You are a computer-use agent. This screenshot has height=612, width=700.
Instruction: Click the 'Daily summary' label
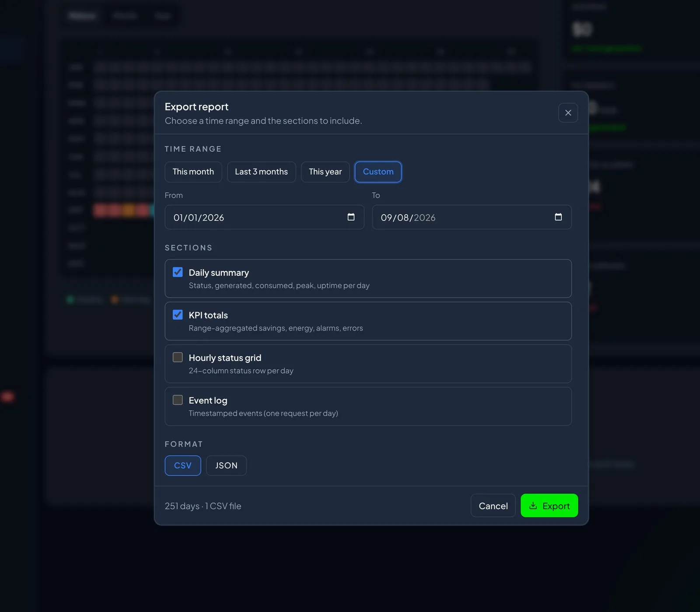pyautogui.click(x=219, y=273)
